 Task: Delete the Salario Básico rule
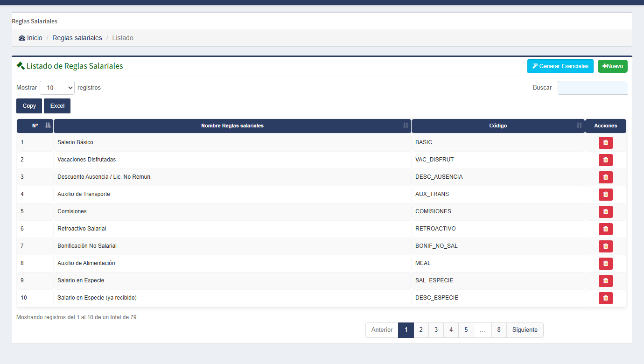coord(605,143)
